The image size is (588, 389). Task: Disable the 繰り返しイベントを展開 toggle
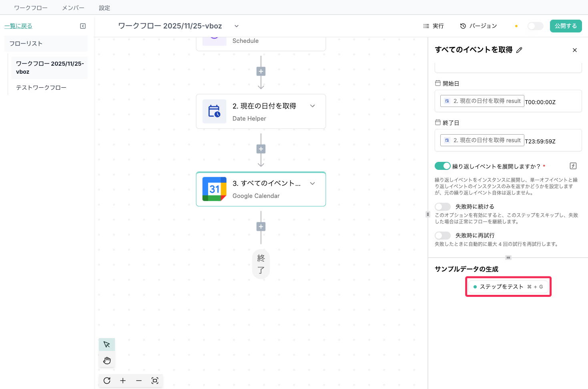[x=443, y=166]
